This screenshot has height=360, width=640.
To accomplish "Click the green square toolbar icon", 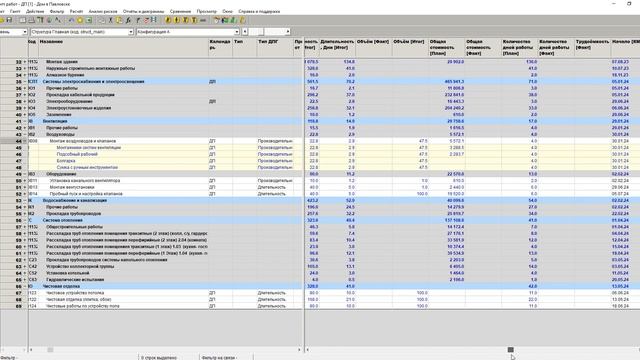I will (x=89, y=20).
